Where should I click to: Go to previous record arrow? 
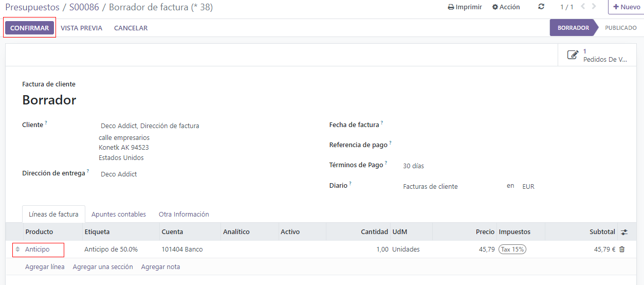tap(583, 7)
